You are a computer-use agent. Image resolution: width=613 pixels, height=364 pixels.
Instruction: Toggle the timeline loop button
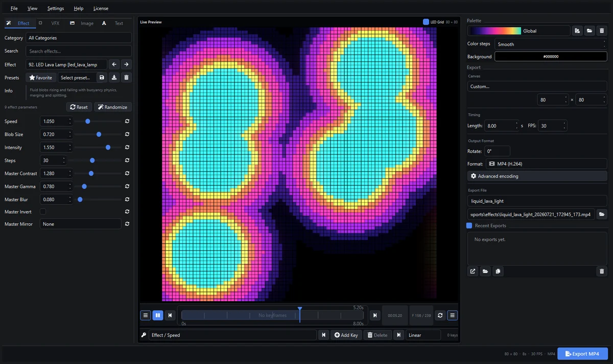(440, 316)
